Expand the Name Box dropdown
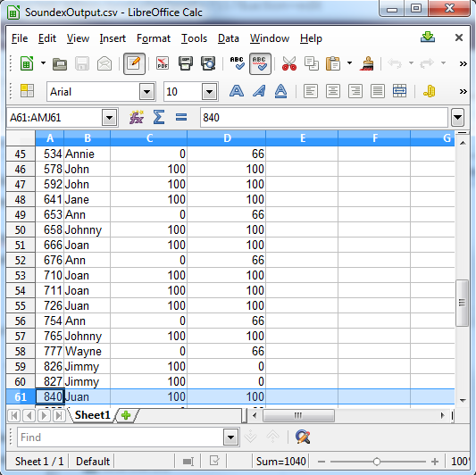 [x=110, y=118]
